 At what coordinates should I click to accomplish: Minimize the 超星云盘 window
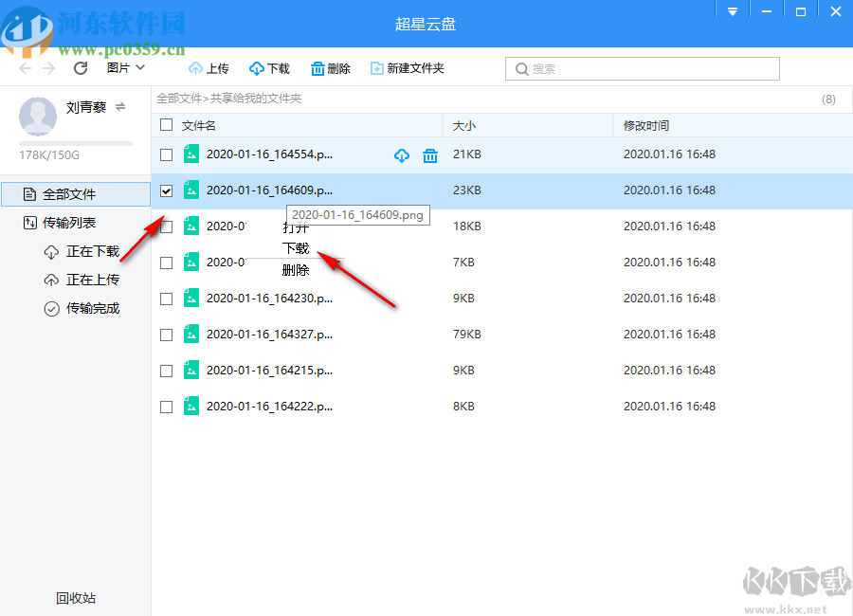click(x=767, y=11)
